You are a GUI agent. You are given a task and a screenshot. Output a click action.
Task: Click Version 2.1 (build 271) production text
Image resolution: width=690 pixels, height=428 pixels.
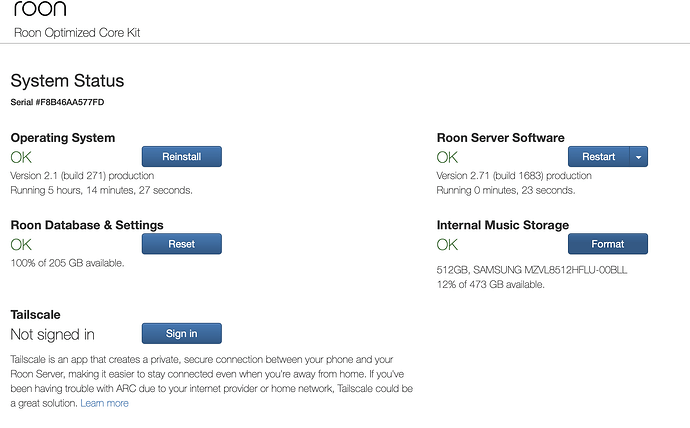tap(82, 176)
